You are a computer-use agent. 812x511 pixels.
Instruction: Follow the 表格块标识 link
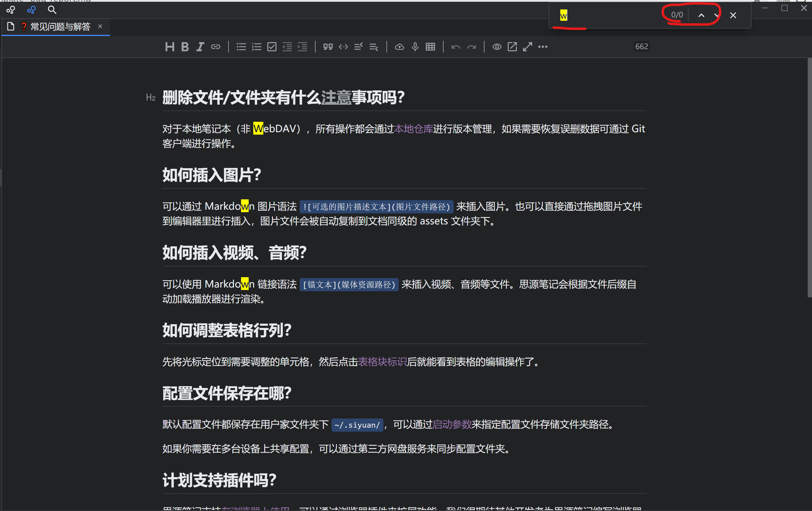(382, 362)
